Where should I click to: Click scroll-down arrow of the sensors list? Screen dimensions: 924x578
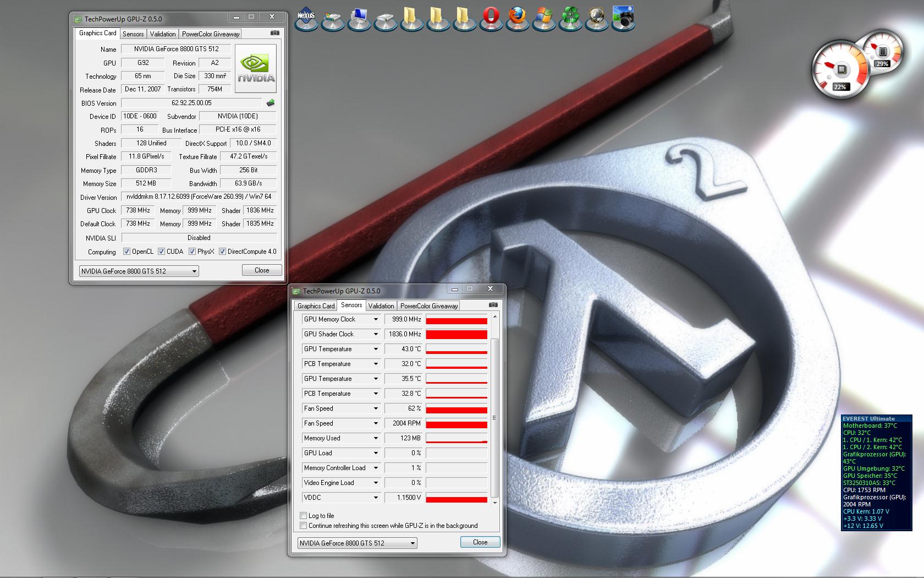click(x=495, y=503)
